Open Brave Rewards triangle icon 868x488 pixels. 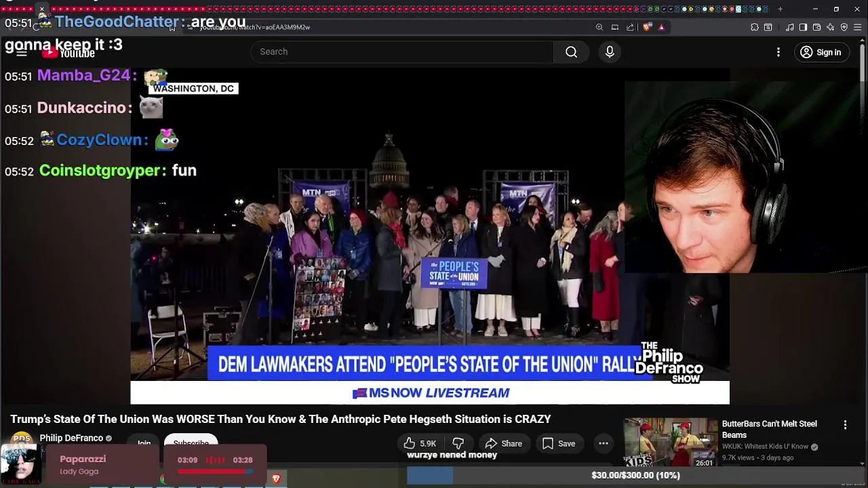point(661,27)
